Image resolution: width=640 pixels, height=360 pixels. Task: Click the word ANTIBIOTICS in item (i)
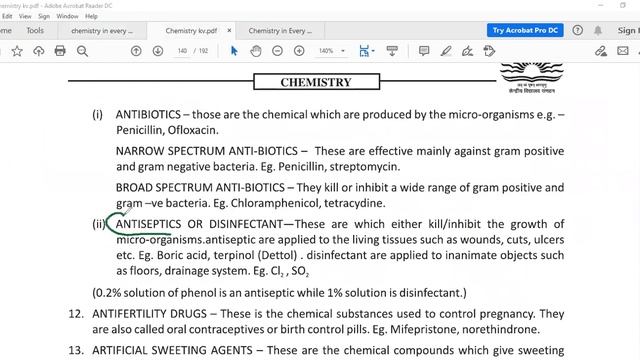coord(148,114)
